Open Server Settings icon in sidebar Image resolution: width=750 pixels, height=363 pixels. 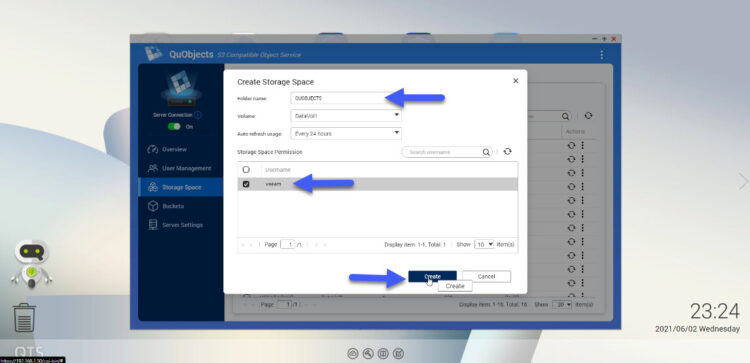pyautogui.click(x=153, y=225)
